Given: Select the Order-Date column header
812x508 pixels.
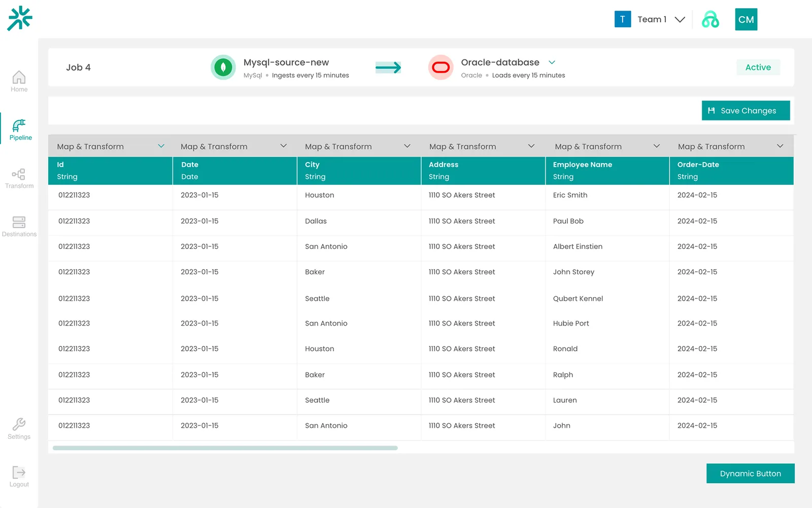Looking at the screenshot, I should (731, 171).
